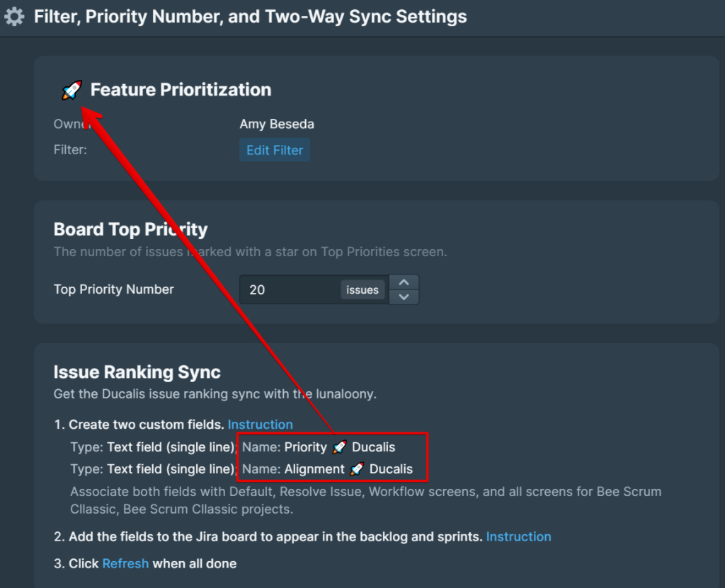Click the Board Top Priority section title

click(x=131, y=229)
